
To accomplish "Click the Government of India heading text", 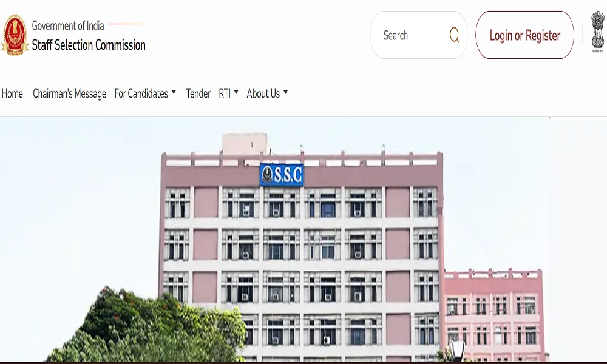I will coord(68,26).
